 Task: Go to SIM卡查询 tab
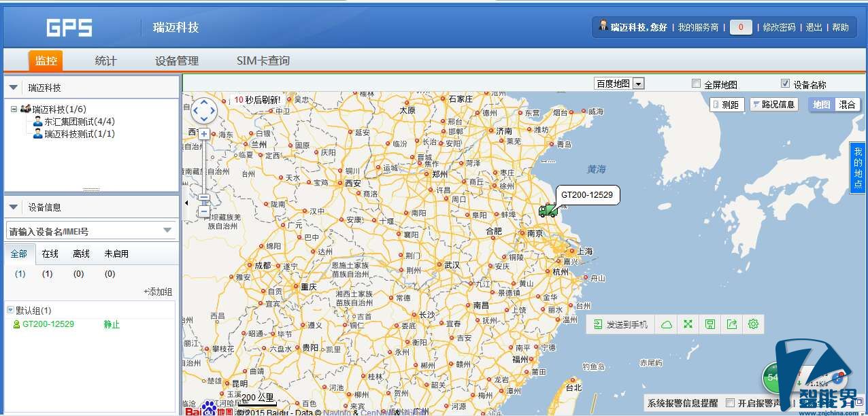coord(263,60)
